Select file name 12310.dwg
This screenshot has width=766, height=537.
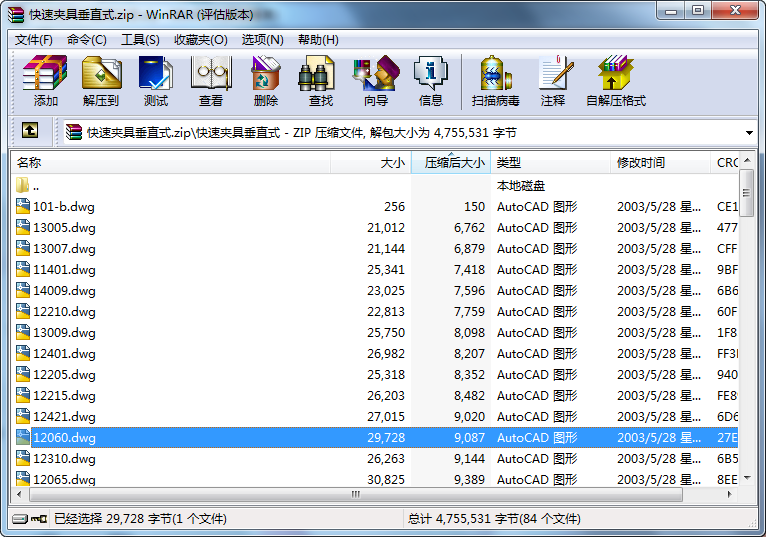click(x=64, y=458)
